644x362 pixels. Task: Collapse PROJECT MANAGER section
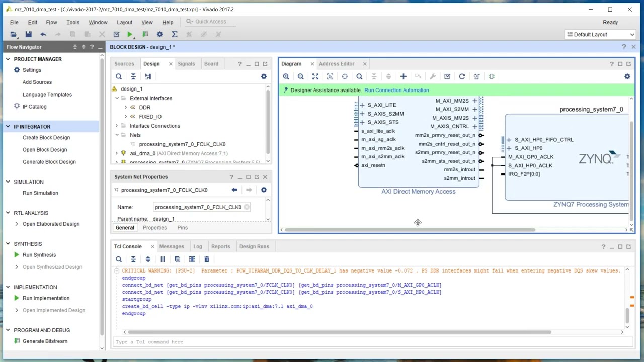(8, 59)
